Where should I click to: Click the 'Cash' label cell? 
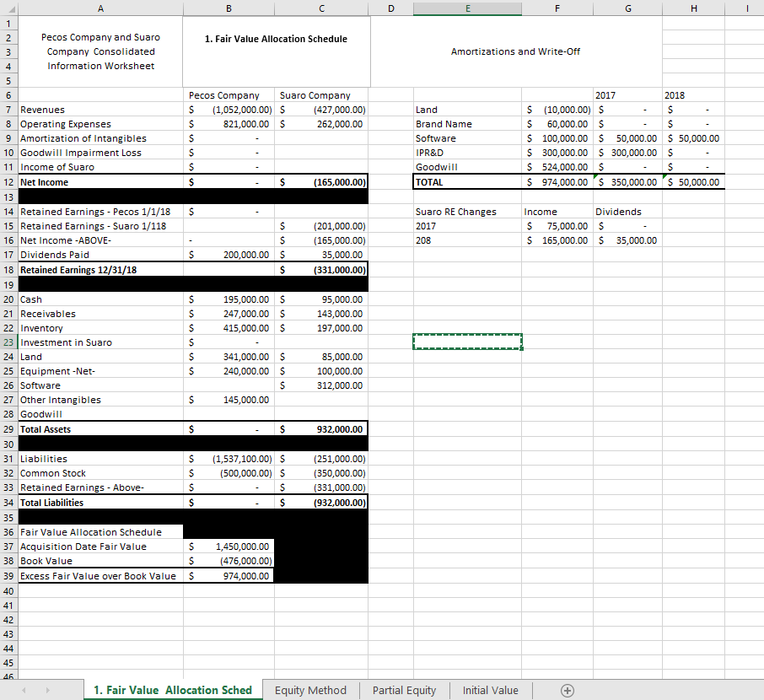pyautogui.click(x=100, y=299)
